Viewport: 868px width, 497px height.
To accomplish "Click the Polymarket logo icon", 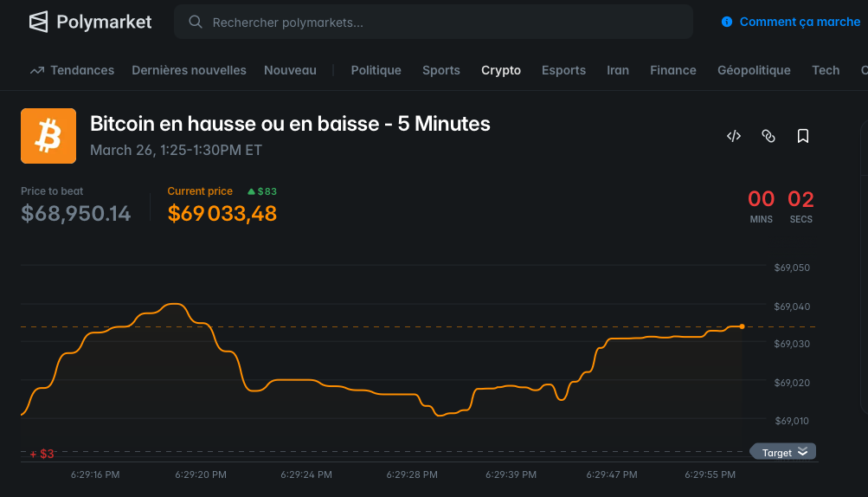I will coord(38,22).
